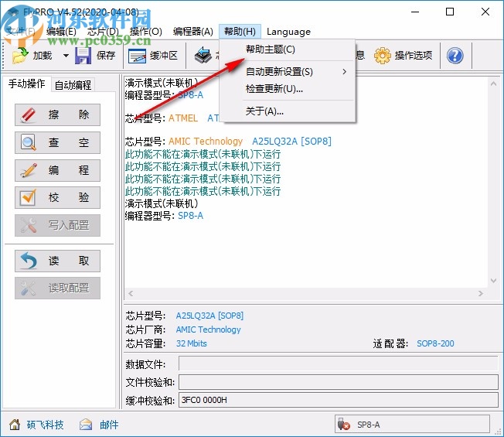This screenshot has height=437, width=504.
Task: Click the Write Config (写入配置) button
Action: pyautogui.click(x=57, y=225)
